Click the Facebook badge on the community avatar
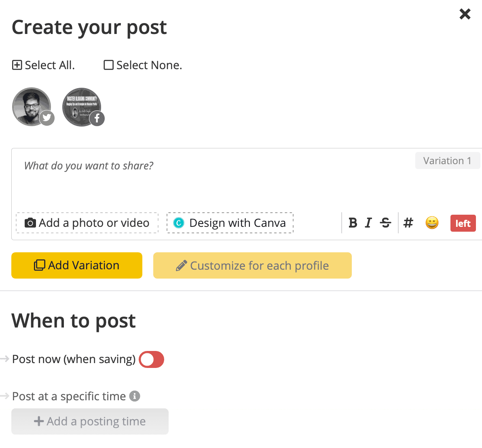The width and height of the screenshot is (482, 448). [x=97, y=118]
